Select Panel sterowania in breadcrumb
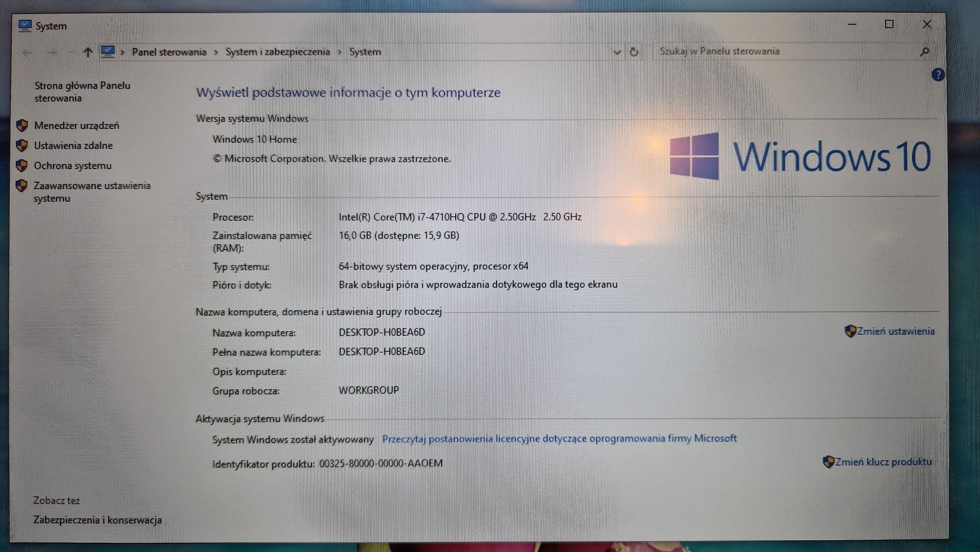 (169, 52)
